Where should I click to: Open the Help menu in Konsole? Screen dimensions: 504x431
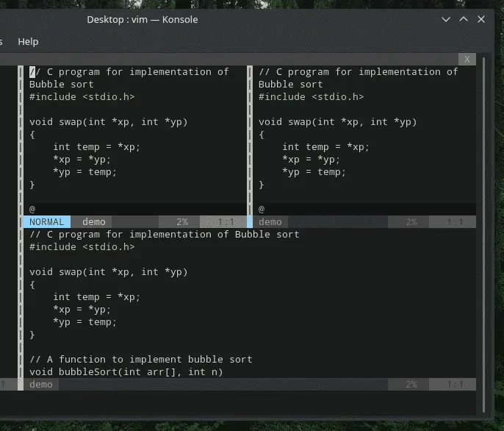28,41
